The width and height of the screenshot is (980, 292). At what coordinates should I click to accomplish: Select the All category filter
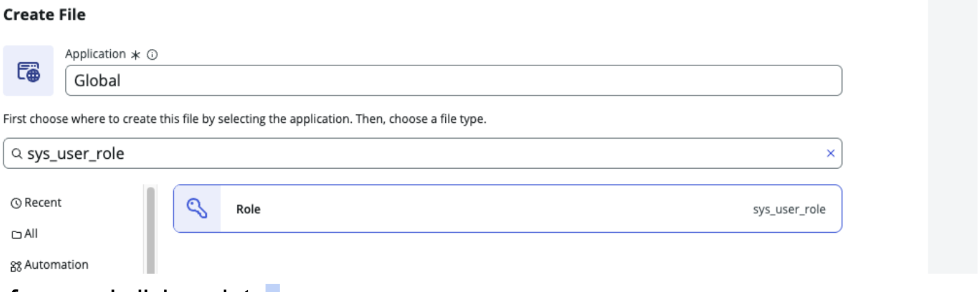pyautogui.click(x=31, y=234)
